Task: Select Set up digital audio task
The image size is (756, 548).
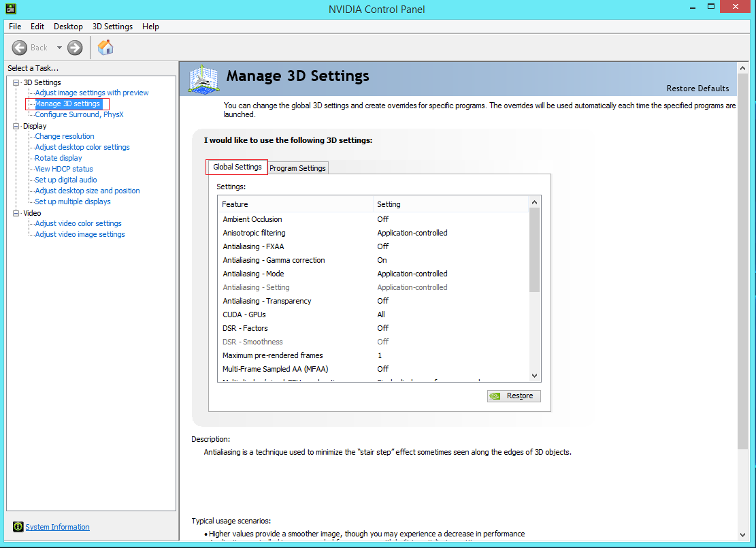Action: pyautogui.click(x=65, y=180)
